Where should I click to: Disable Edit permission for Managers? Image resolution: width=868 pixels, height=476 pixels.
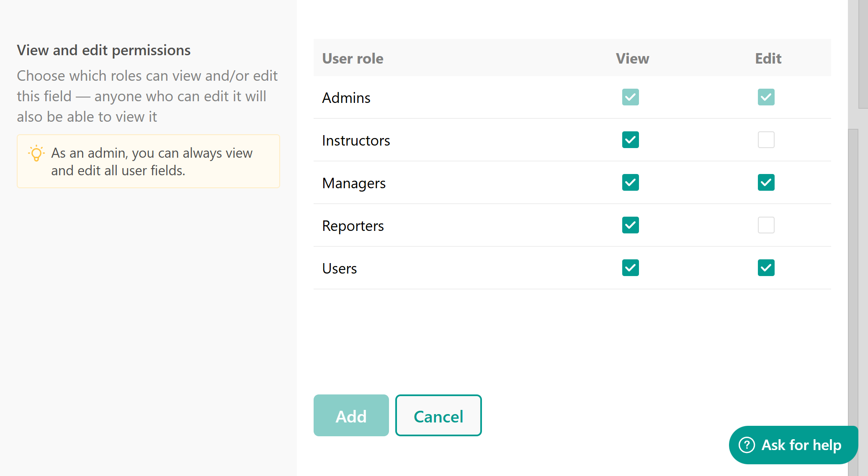click(766, 182)
